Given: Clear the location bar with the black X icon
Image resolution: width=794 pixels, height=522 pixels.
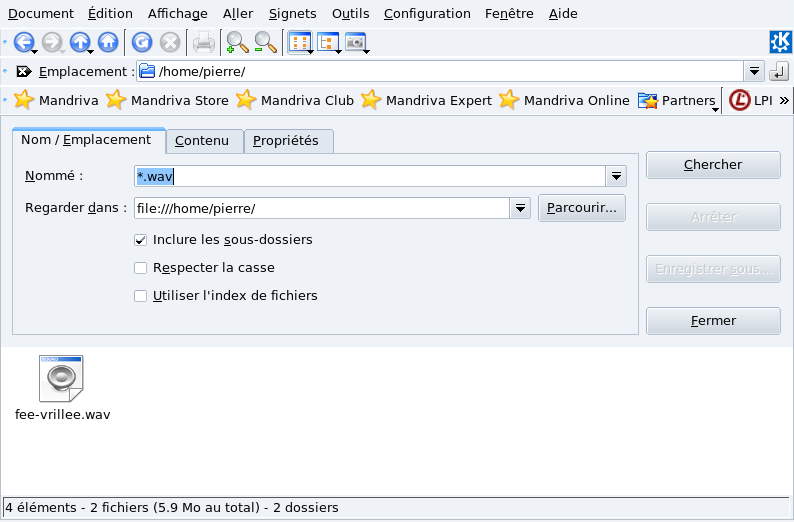Looking at the screenshot, I should click(24, 72).
